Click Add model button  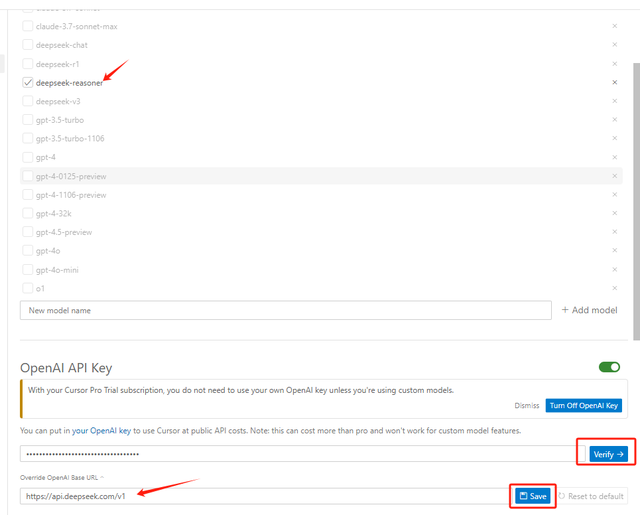[589, 310]
